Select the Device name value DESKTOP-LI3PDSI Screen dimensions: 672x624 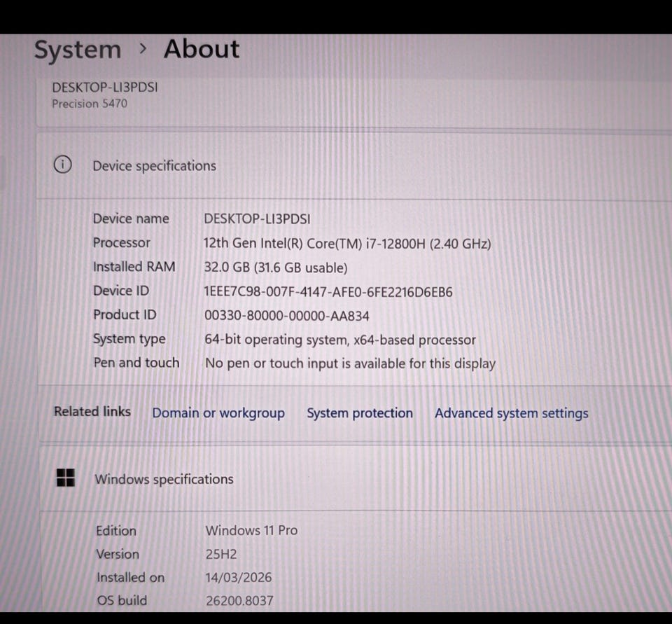(257, 219)
